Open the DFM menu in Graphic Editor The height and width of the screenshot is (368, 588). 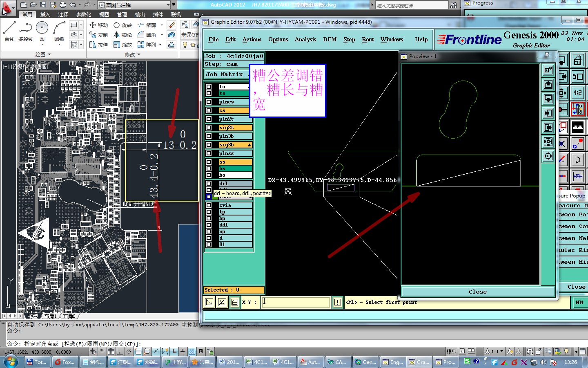330,39
